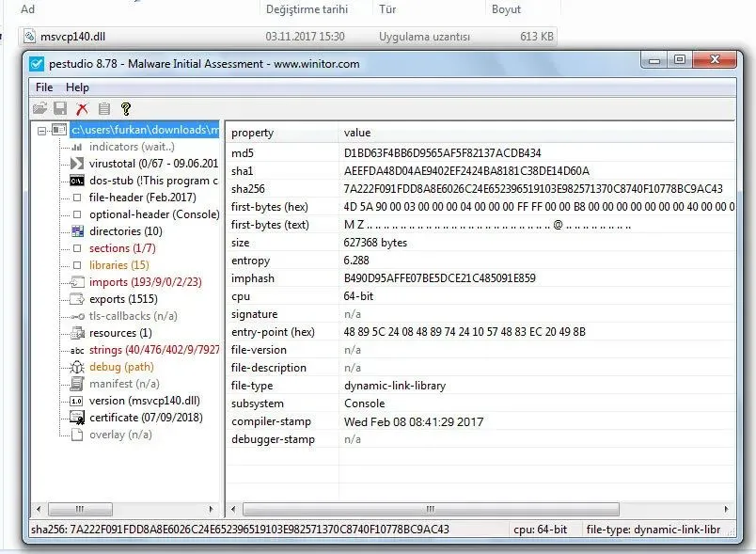Click the 'value' column header
756x554 pixels.
tap(357, 133)
